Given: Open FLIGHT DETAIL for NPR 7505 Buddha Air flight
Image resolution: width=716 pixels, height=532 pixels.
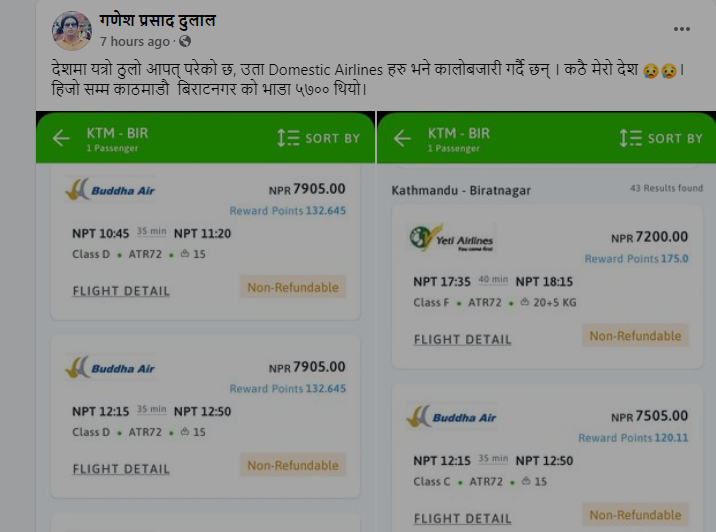Looking at the screenshot, I should 462,519.
